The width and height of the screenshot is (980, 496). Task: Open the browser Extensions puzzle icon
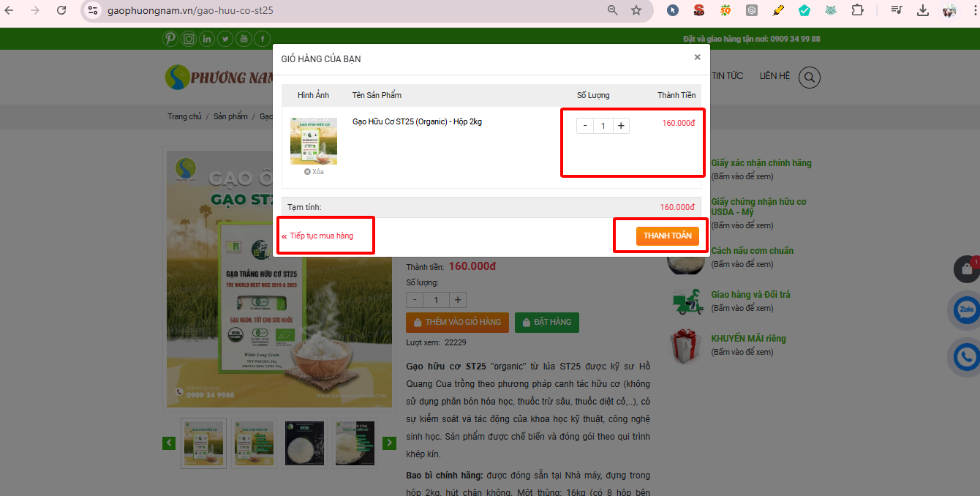click(x=858, y=10)
